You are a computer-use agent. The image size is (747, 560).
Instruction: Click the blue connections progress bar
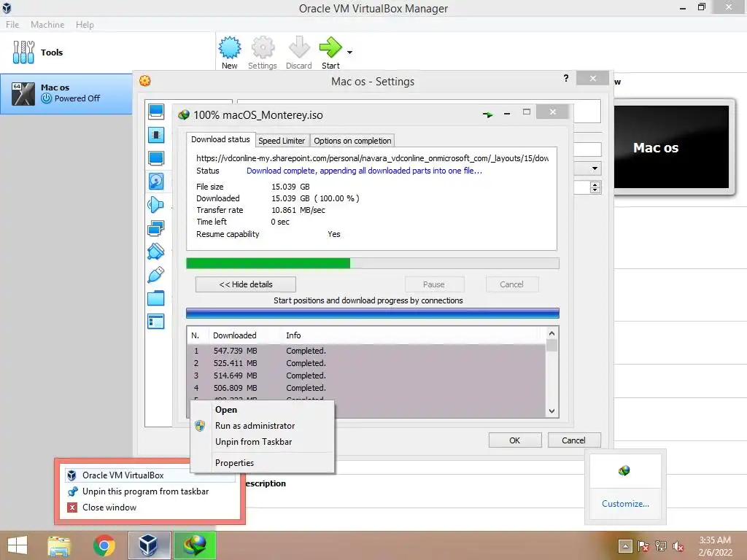373,313
